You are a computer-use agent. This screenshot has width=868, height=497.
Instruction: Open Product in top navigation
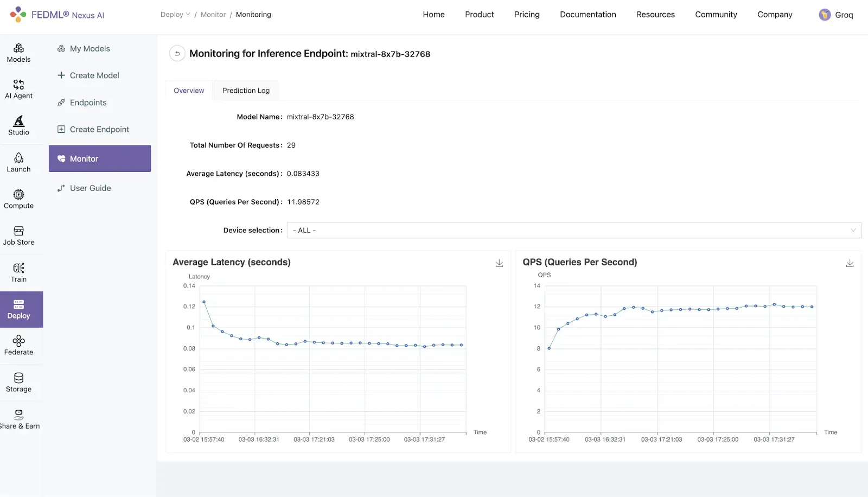click(480, 15)
